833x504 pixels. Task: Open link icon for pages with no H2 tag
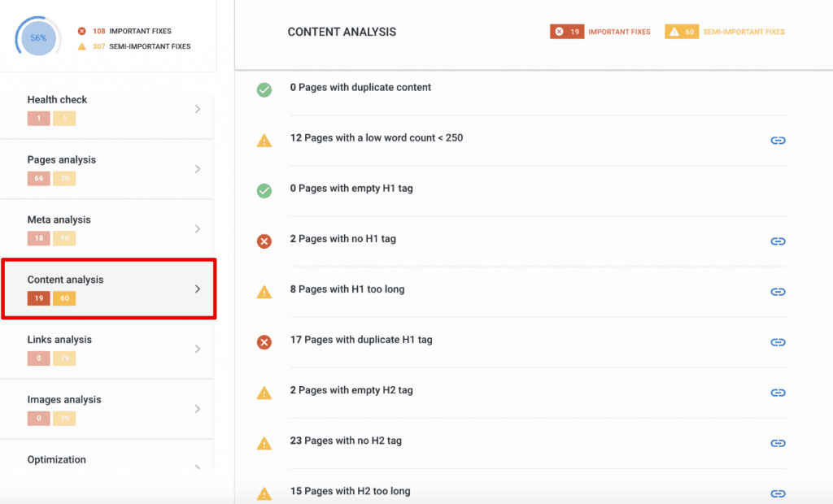tap(778, 443)
